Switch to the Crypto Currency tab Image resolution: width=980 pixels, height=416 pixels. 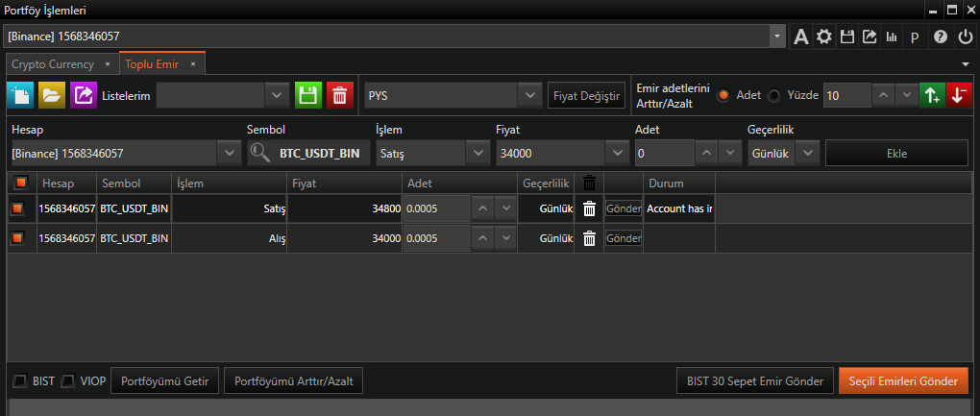pyautogui.click(x=52, y=64)
